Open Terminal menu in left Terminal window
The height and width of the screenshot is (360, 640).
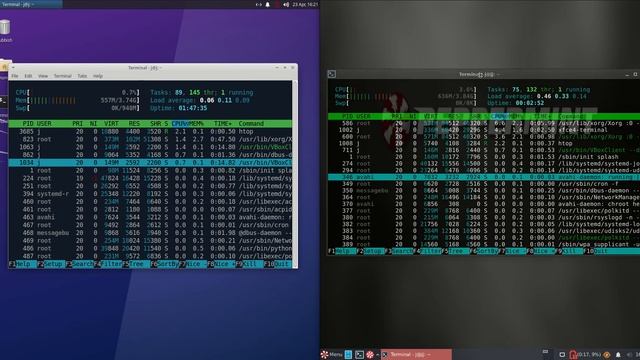click(62, 76)
